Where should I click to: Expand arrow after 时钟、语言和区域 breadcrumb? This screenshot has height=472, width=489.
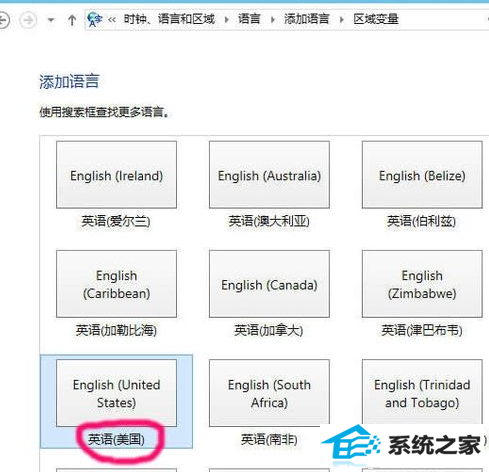[x=227, y=20]
